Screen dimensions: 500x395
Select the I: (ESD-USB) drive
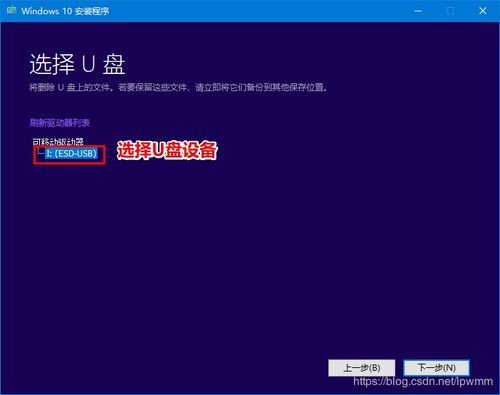71,154
